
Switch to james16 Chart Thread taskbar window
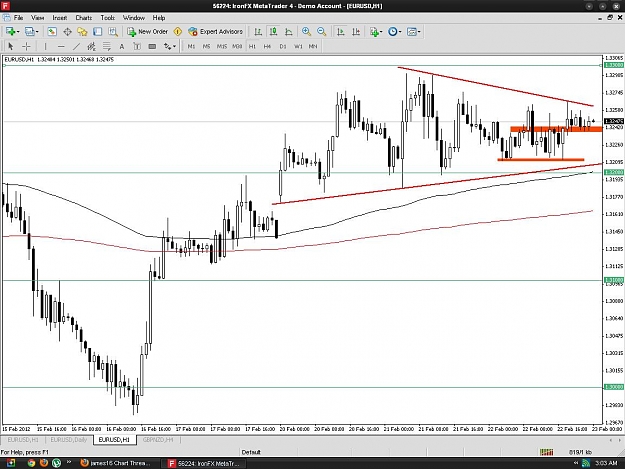(116, 463)
